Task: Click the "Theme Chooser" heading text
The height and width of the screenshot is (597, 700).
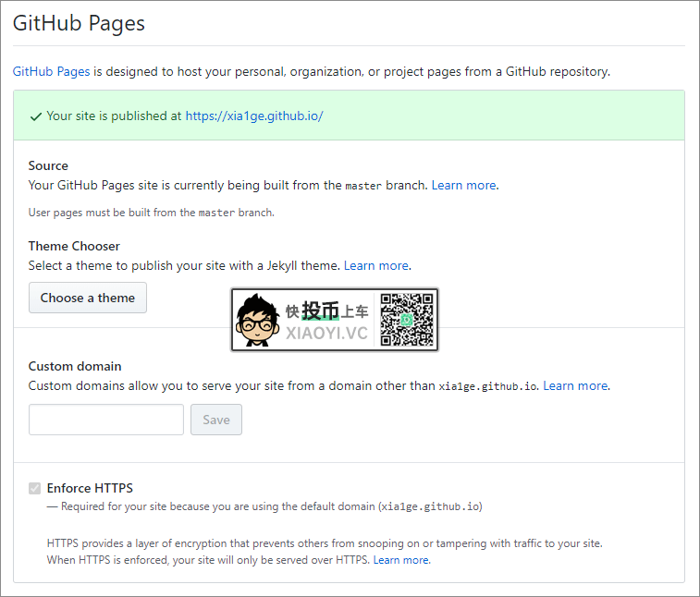Action: coord(74,246)
